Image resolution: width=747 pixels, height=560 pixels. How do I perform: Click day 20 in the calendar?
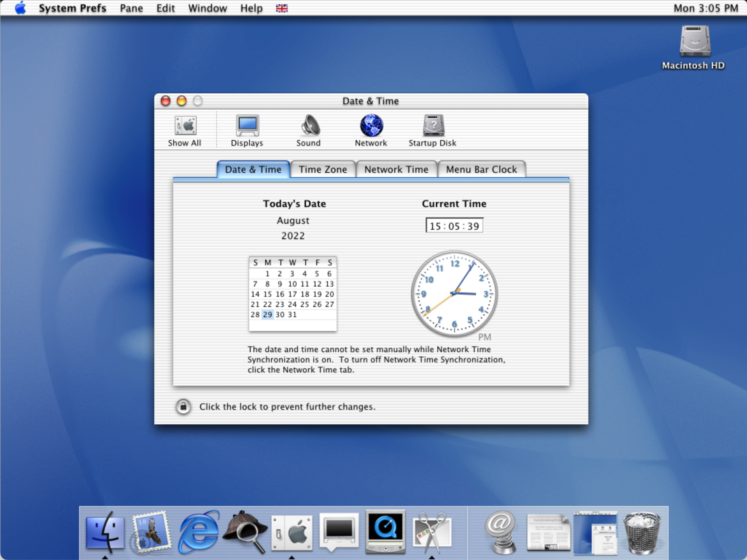pyautogui.click(x=329, y=294)
